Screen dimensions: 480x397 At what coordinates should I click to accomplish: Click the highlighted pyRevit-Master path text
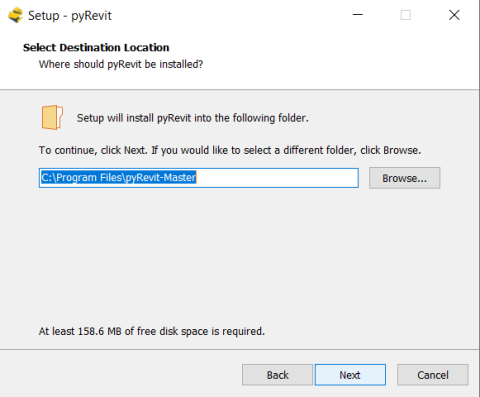(119, 177)
